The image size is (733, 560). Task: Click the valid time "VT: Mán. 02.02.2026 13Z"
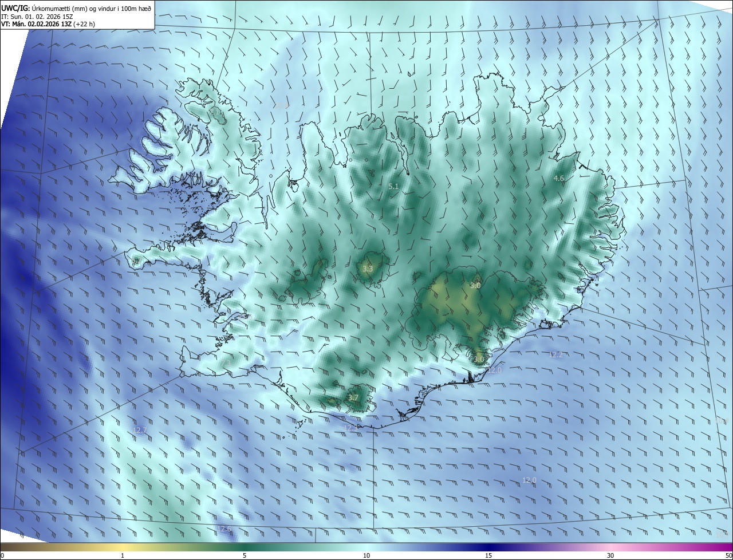[x=36, y=25]
